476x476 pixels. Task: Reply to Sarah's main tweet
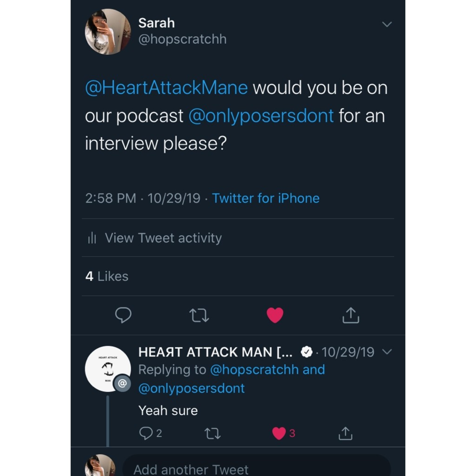[123, 315]
